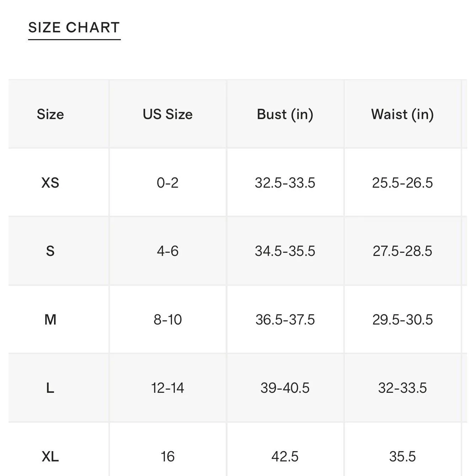Image resolution: width=476 pixels, height=476 pixels.
Task: Click the 29.5-30.5 waist measurement cell
Action: pos(402,320)
